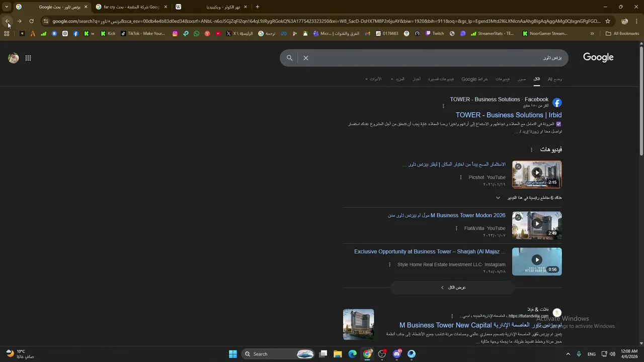This screenshot has width=644, height=362.
Task: Open the Google apps grid icon
Action: [28, 58]
